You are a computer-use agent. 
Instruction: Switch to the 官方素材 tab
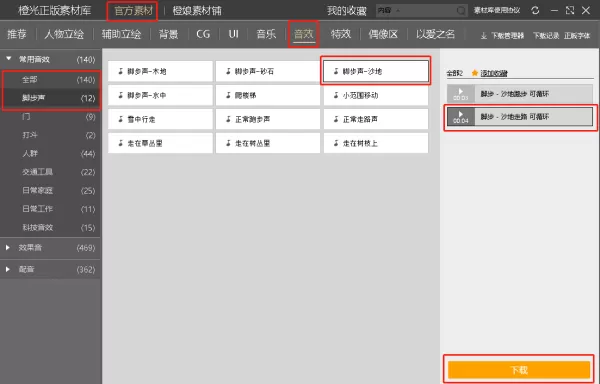tap(133, 11)
